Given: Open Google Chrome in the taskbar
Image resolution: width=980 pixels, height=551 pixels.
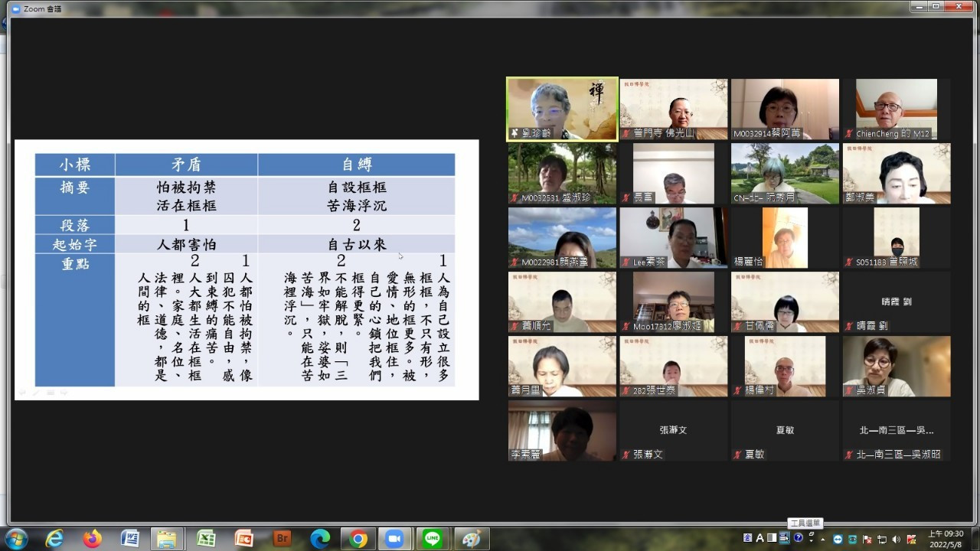Looking at the screenshot, I should pos(358,539).
